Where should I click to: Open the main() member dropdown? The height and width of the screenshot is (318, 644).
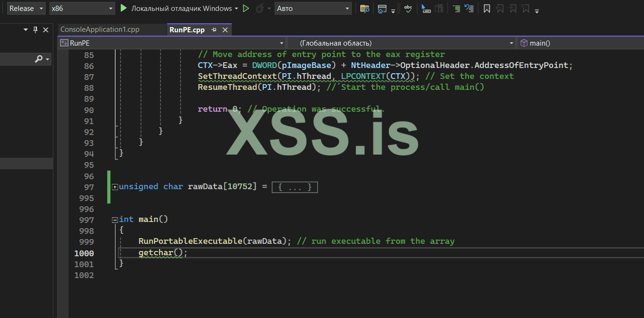(x=580, y=43)
